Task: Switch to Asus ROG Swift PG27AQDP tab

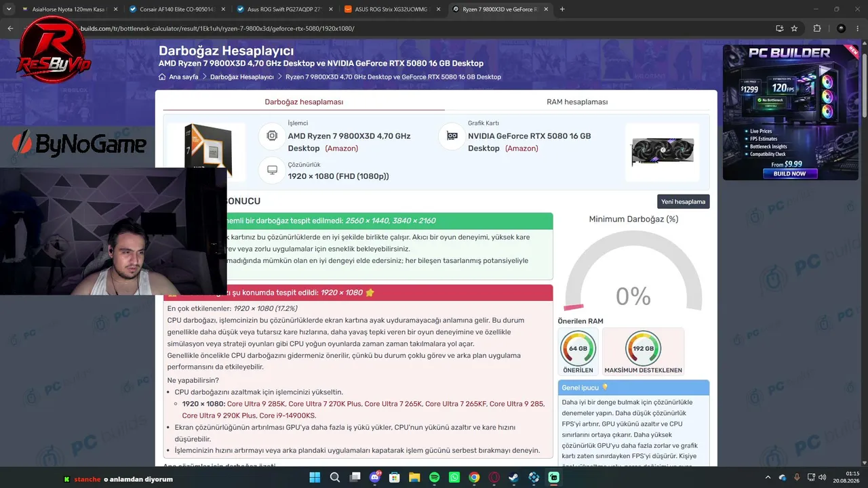Action: [283, 9]
